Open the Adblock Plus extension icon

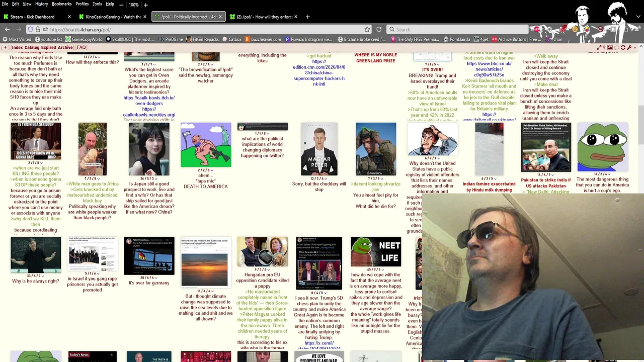pyautogui.click(x=536, y=29)
